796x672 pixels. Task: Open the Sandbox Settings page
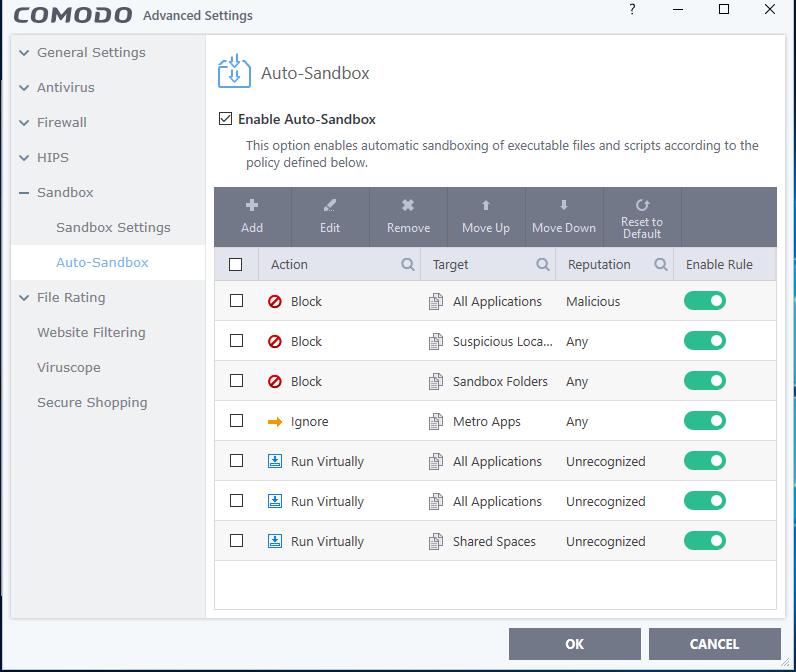[113, 227]
